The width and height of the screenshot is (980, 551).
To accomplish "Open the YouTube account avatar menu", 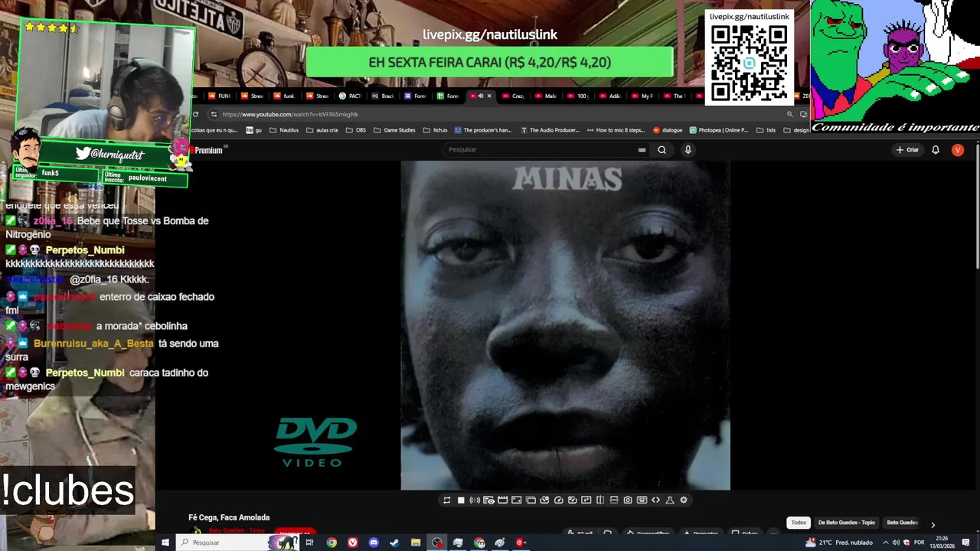I will click(x=957, y=150).
